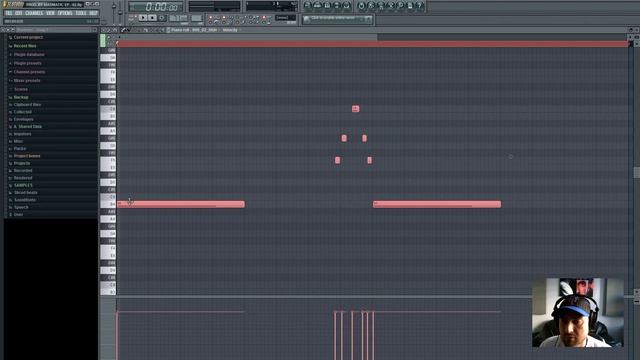
Task: Open the Soundfonts folder in browser
Action: click(x=25, y=200)
